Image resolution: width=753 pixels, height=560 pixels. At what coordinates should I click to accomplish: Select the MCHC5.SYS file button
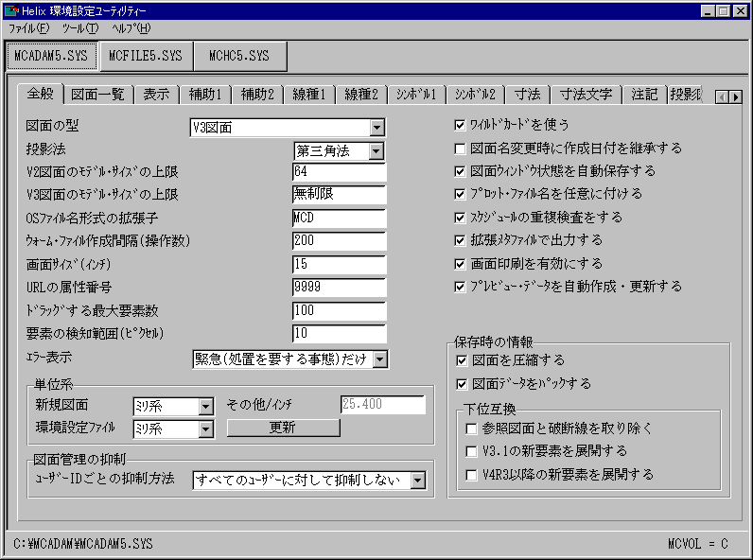[x=239, y=56]
